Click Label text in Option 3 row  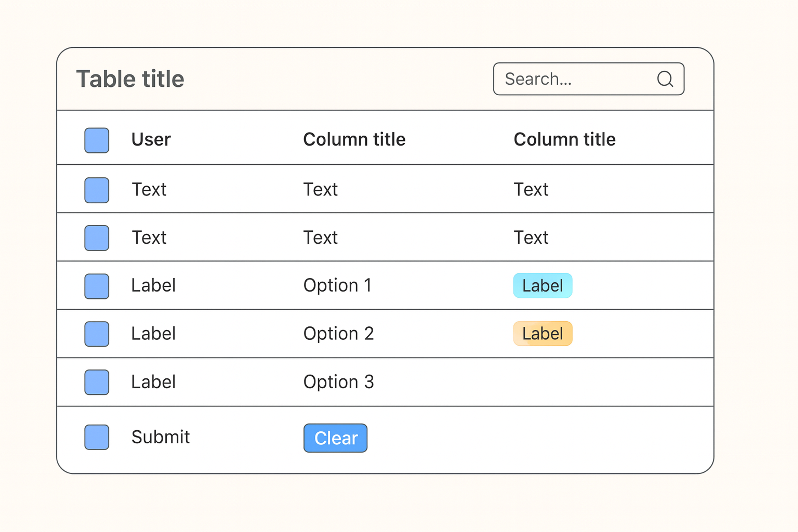pyautogui.click(x=153, y=382)
